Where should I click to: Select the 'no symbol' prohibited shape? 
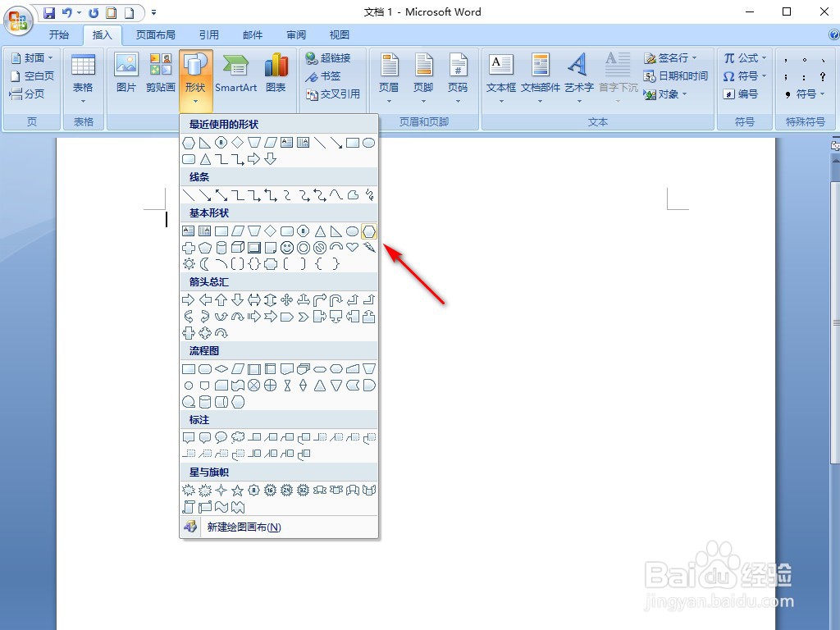[320, 248]
